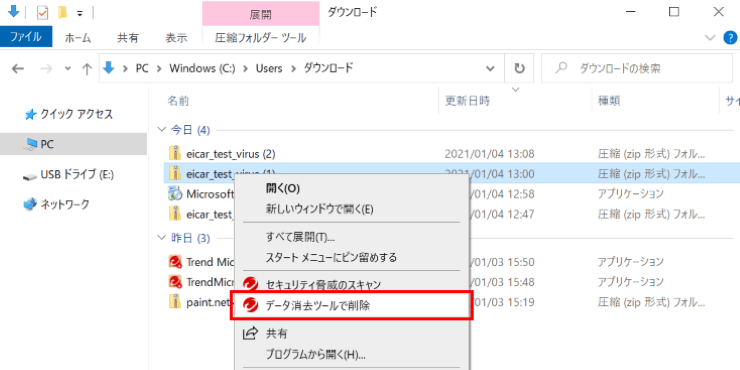Open the 圧縮フォルダー ツール tab

coord(261,38)
